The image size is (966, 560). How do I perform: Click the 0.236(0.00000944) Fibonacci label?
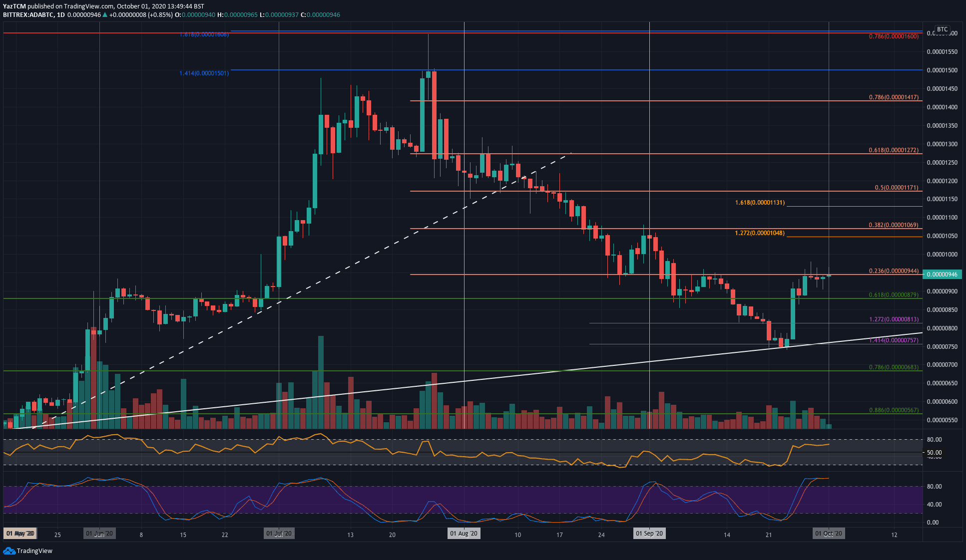click(x=894, y=271)
